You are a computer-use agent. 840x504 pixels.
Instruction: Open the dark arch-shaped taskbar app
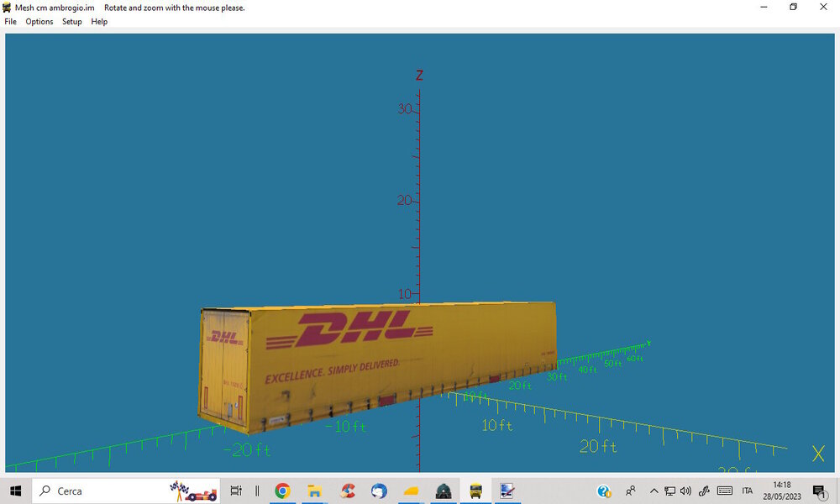444,491
